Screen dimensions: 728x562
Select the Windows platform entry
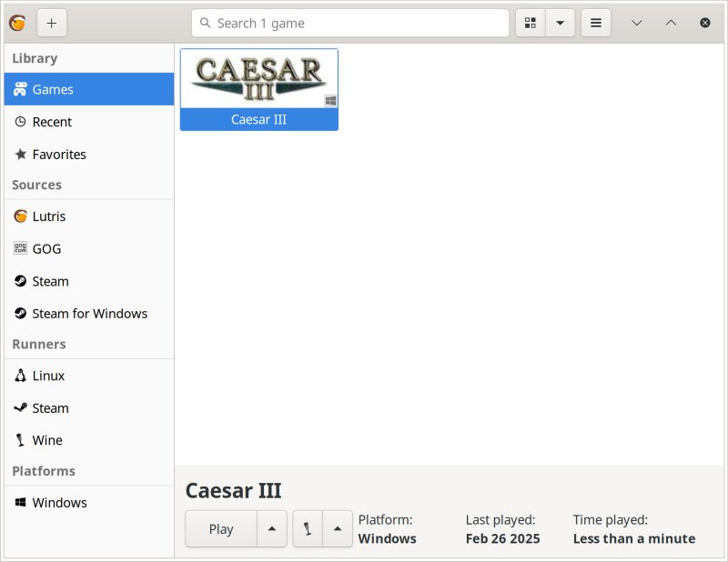[59, 502]
